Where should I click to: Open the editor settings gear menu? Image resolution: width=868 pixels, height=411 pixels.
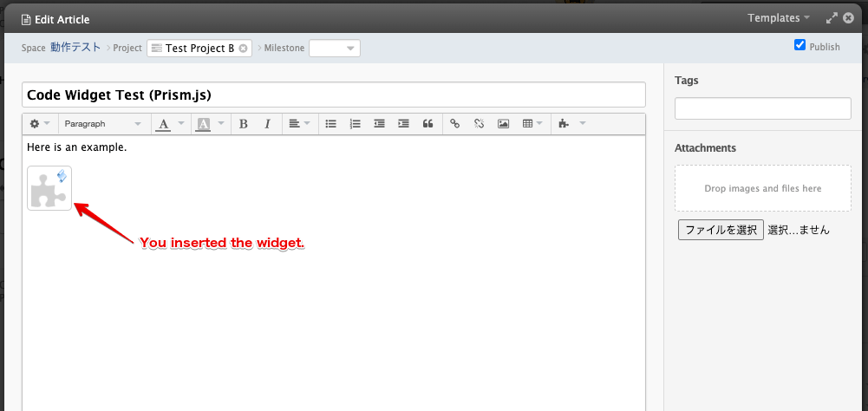click(40, 124)
